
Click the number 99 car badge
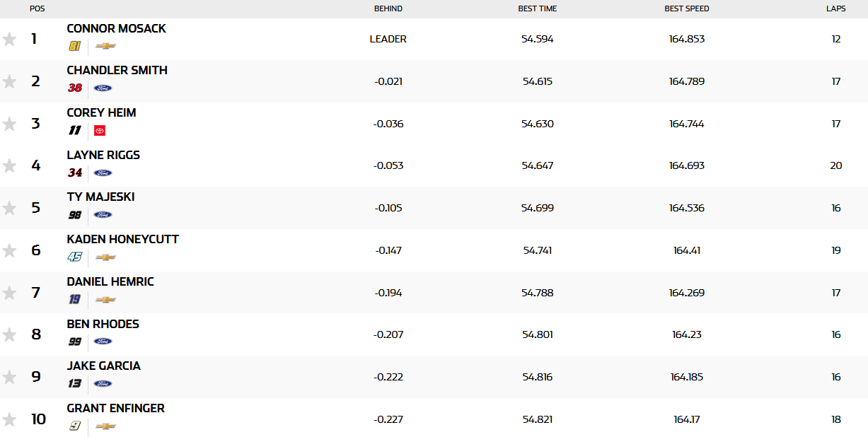[x=75, y=342]
